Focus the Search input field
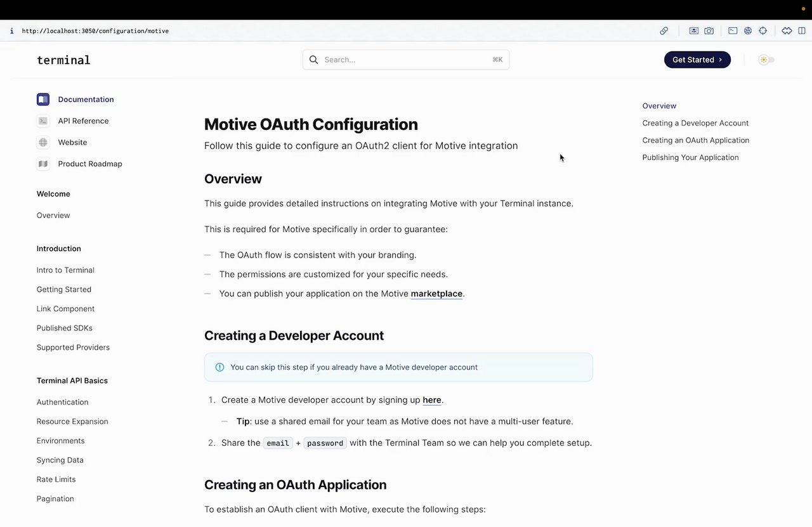812x527 pixels. click(406, 60)
